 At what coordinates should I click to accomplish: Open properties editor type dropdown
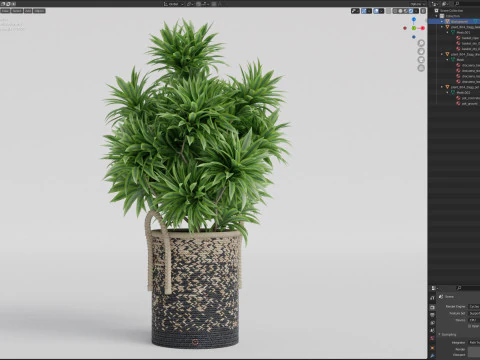point(435,288)
